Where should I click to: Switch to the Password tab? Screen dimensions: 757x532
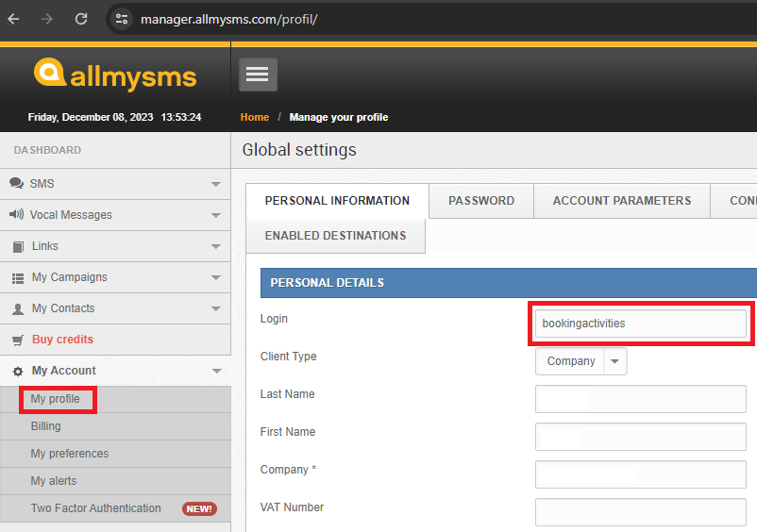(x=481, y=201)
